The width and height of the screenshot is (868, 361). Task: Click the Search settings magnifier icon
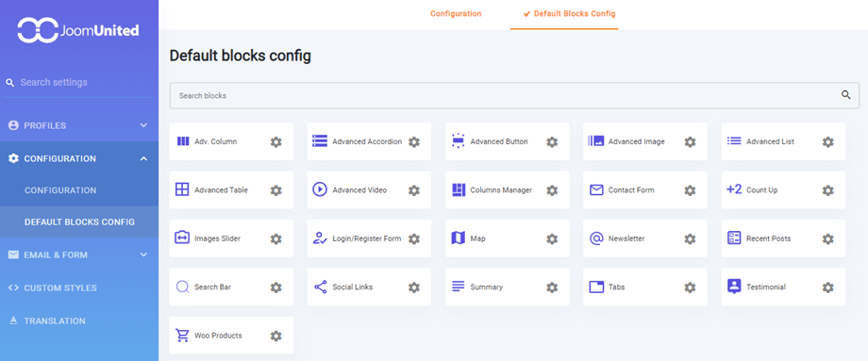(9, 83)
